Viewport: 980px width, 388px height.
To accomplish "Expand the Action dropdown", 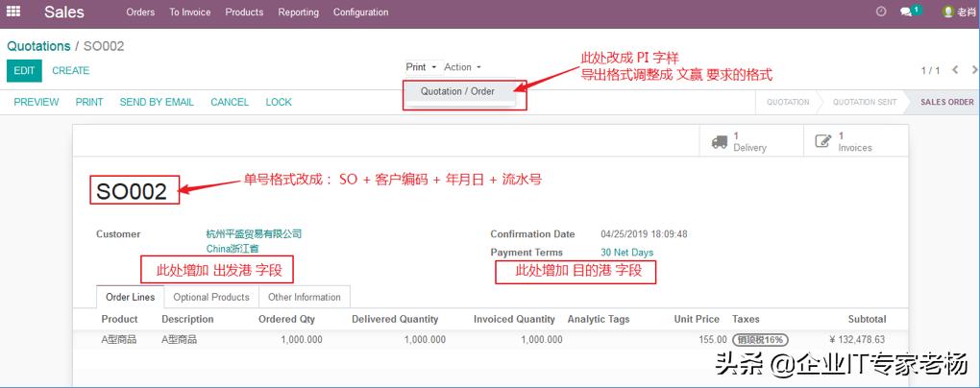I will point(463,67).
